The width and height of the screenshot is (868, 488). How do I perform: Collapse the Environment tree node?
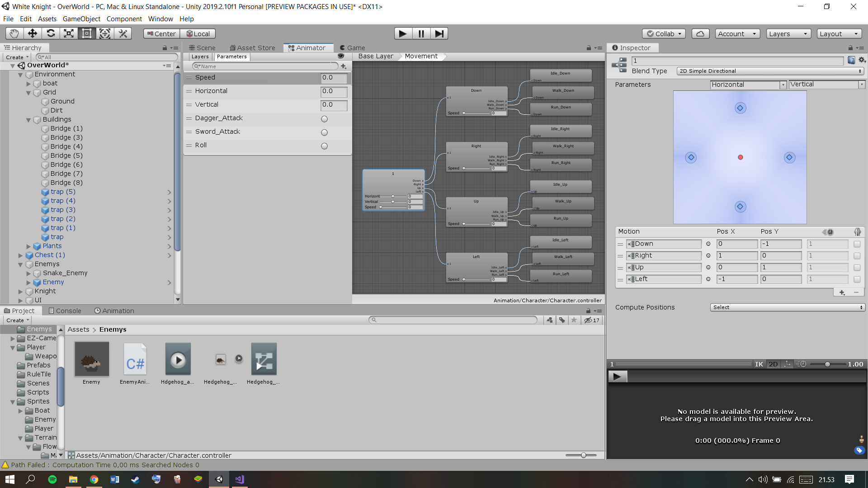[20, 75]
